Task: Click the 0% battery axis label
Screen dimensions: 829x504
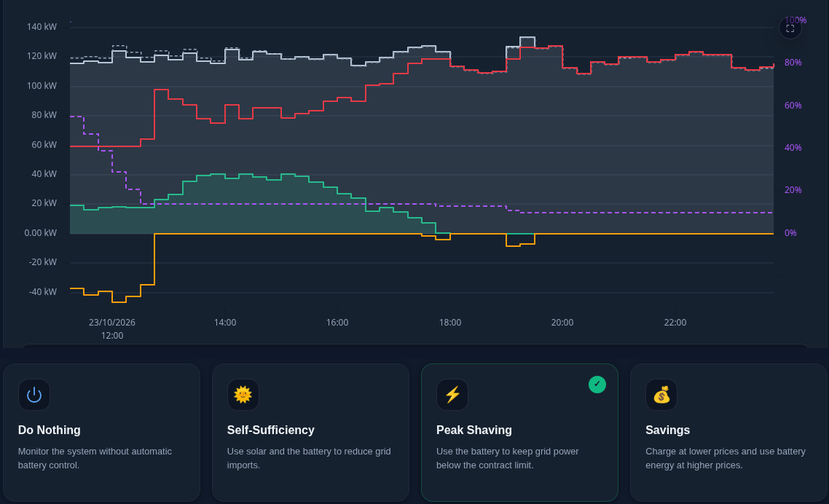Action: click(790, 233)
